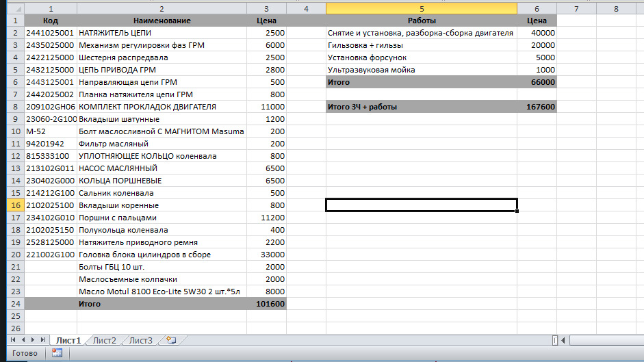This screenshot has width=644, height=362.
Task: Select cell 'Итого ЗЧ + работы'
Action: pos(422,107)
